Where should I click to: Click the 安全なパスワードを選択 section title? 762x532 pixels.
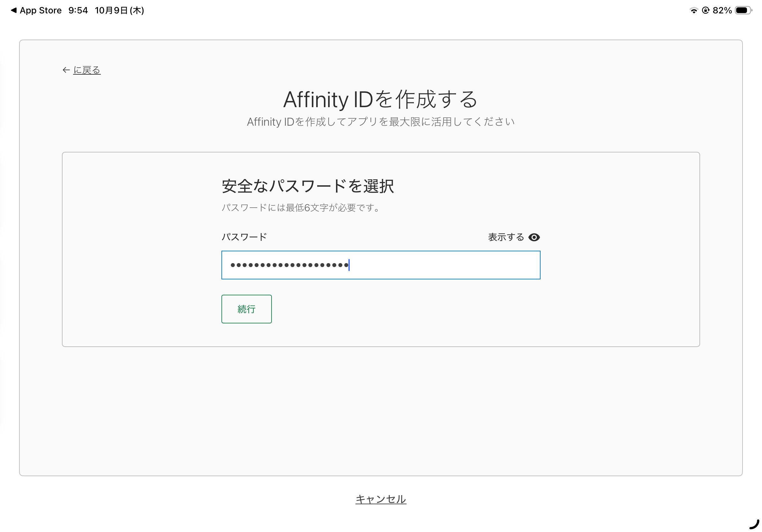click(x=308, y=186)
